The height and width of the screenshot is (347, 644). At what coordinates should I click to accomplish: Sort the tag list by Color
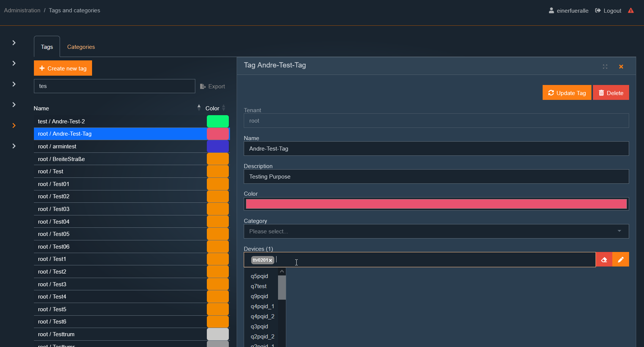pos(224,108)
